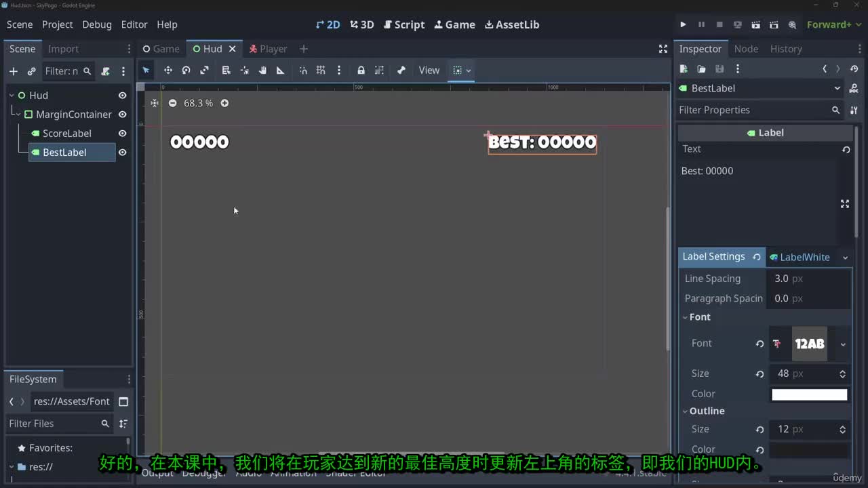Open the white font Color swatch
This screenshot has height=488, width=868.
point(810,394)
